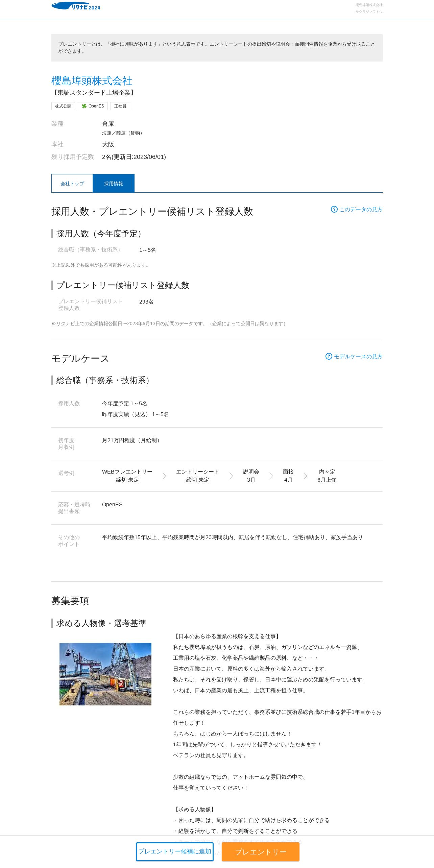Click the 求める人物像・選考基準 heading
434x868 pixels.
pyautogui.click(x=101, y=623)
